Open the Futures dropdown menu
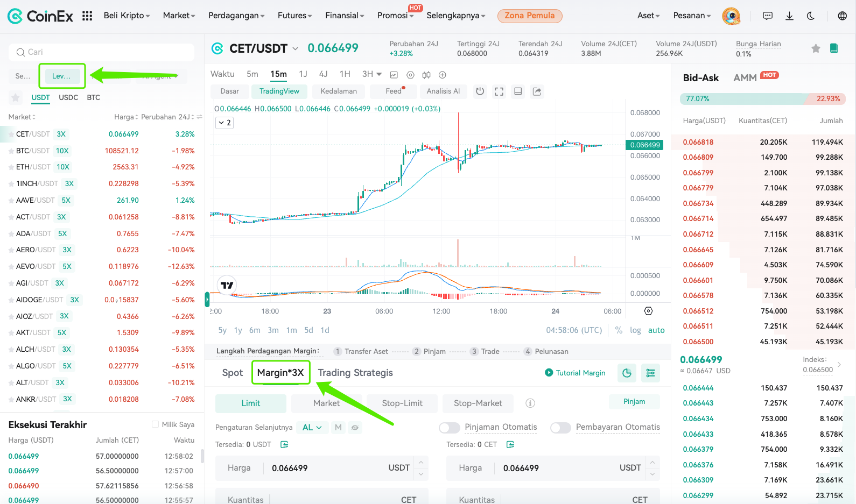The height and width of the screenshot is (504, 856). click(x=294, y=16)
